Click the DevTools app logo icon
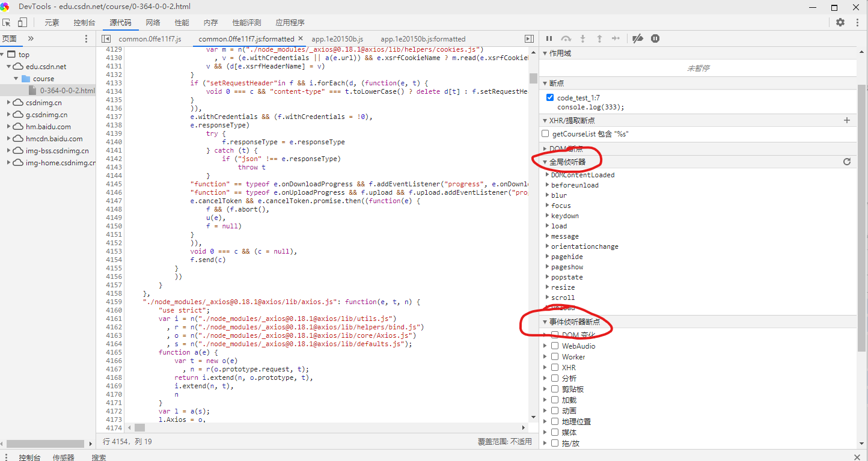The width and height of the screenshot is (868, 461). 5,7
